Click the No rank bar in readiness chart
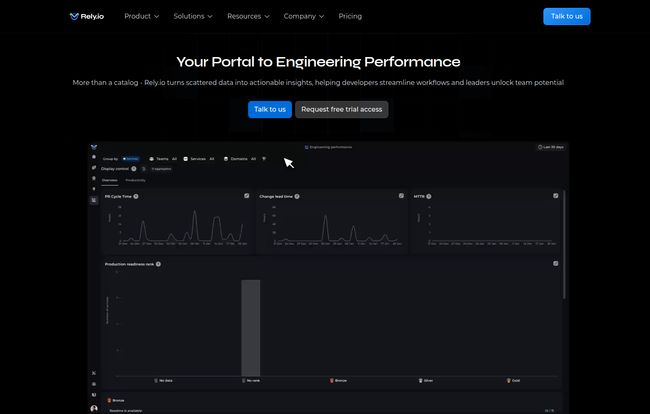 coord(251,328)
